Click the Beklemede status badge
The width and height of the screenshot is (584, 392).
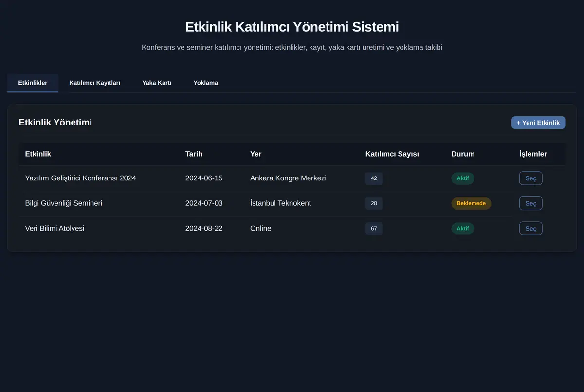click(x=471, y=203)
